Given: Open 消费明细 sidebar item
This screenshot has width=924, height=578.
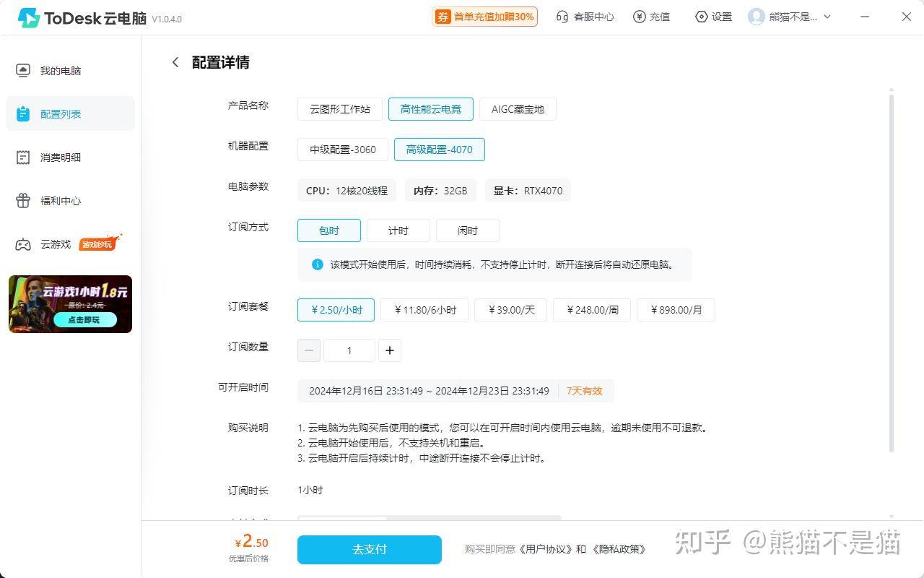Looking at the screenshot, I should click(x=70, y=158).
